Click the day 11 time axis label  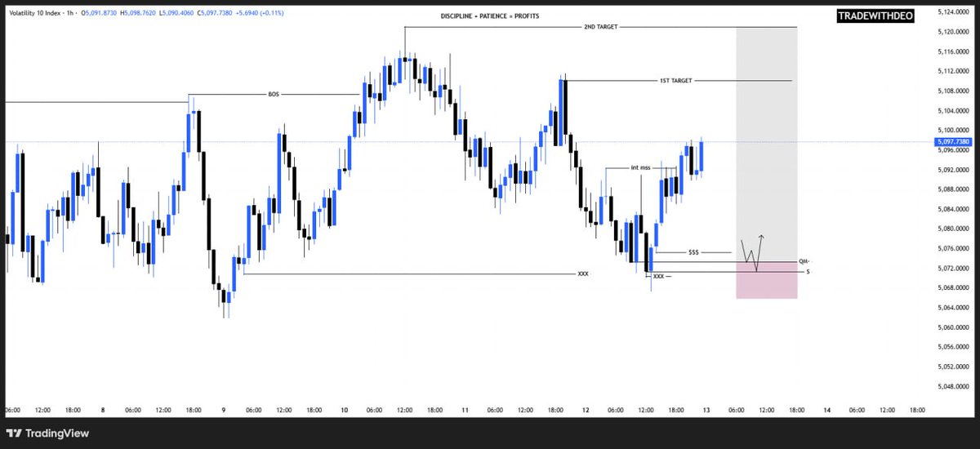(x=465, y=411)
